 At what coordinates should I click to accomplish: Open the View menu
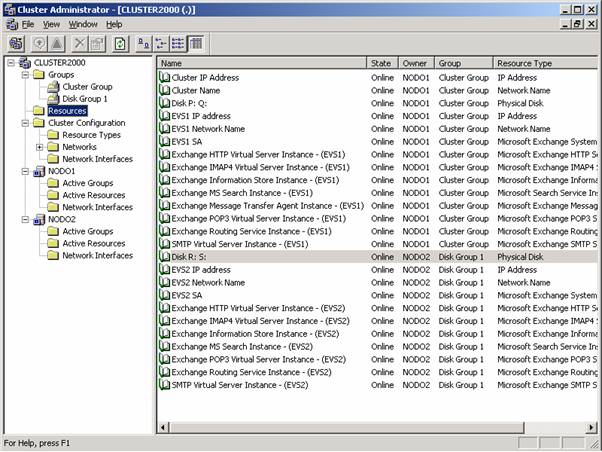tap(51, 25)
